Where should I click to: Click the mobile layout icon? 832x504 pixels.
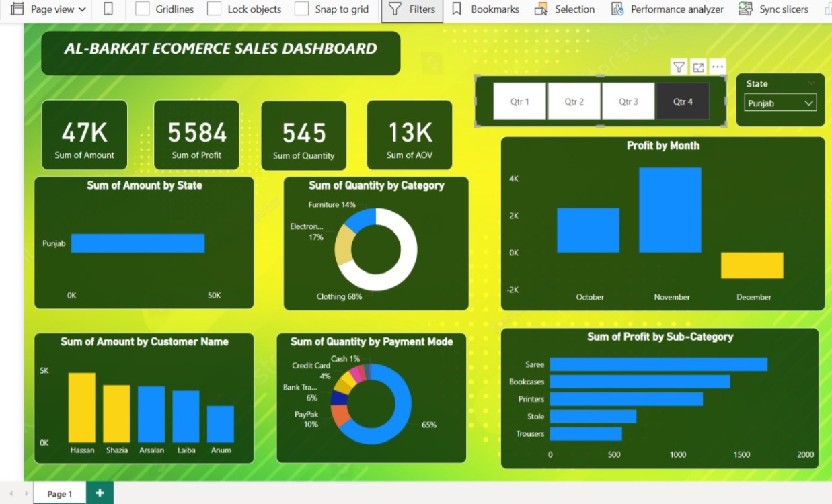pos(108,9)
